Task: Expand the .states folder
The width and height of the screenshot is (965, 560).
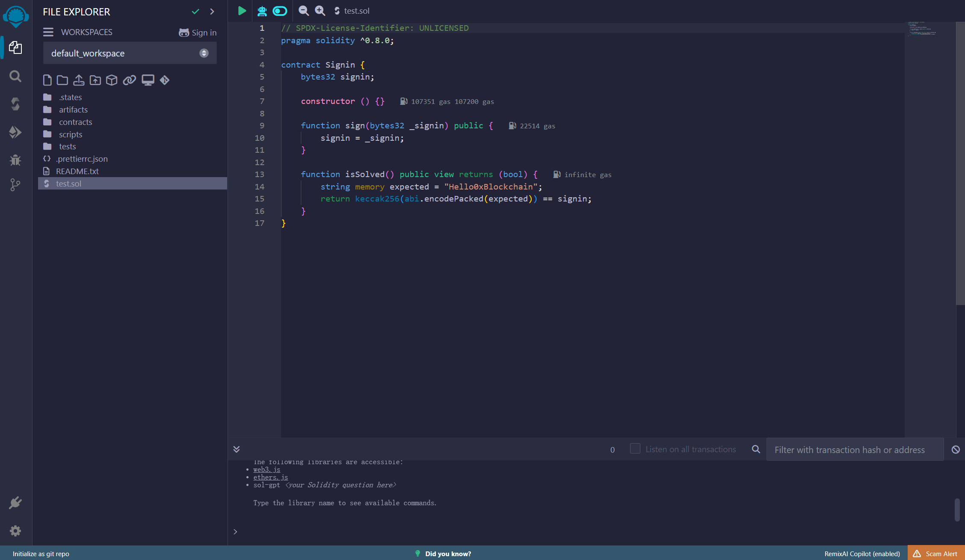Action: tap(70, 98)
